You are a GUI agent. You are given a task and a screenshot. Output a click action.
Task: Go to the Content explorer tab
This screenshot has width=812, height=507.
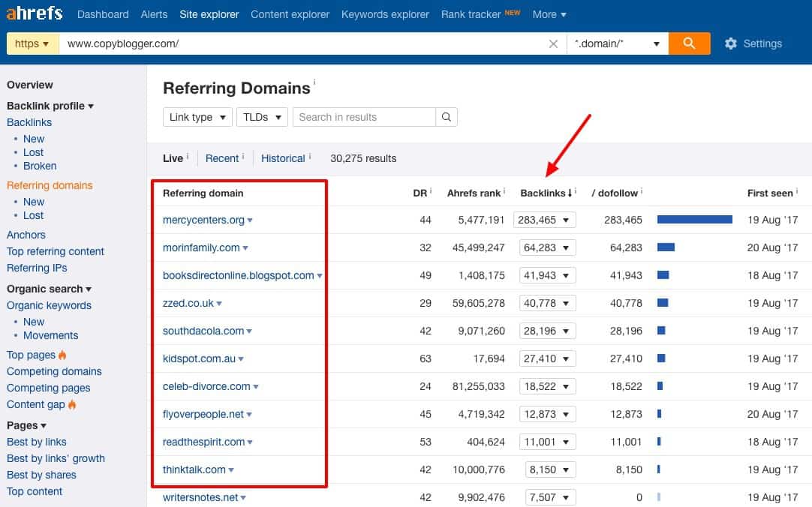290,14
